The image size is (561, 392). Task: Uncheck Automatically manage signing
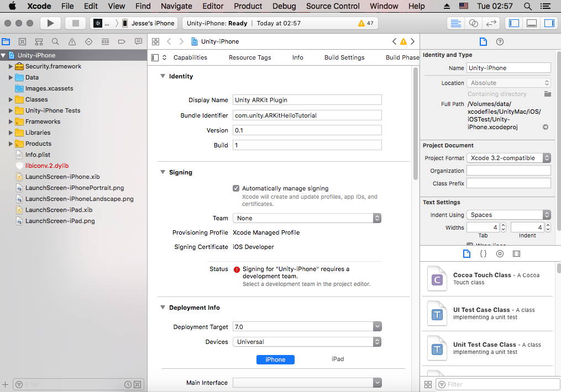(x=236, y=188)
